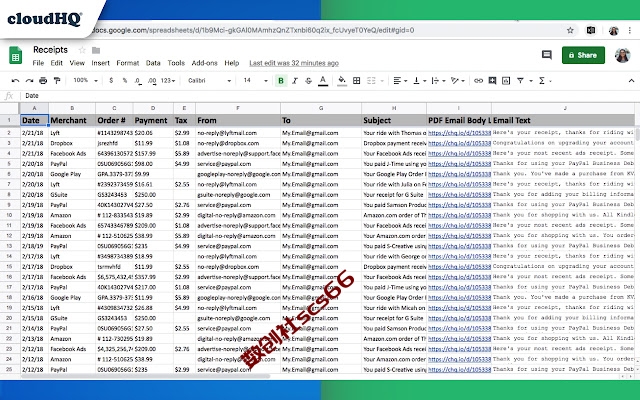Open the Functions sigma dropdown
Screen dimensions: 640x400
tap(545, 81)
